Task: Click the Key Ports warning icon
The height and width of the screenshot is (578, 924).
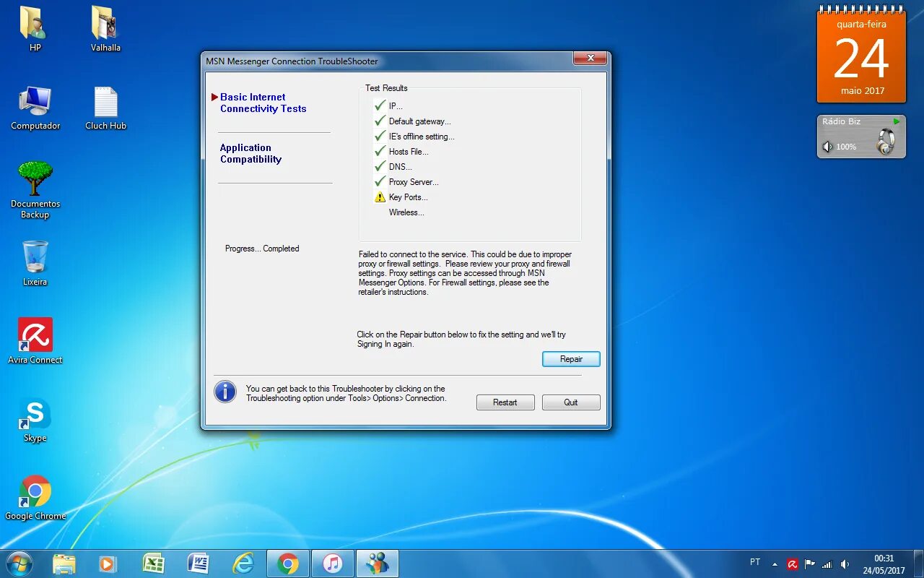Action: 380,197
